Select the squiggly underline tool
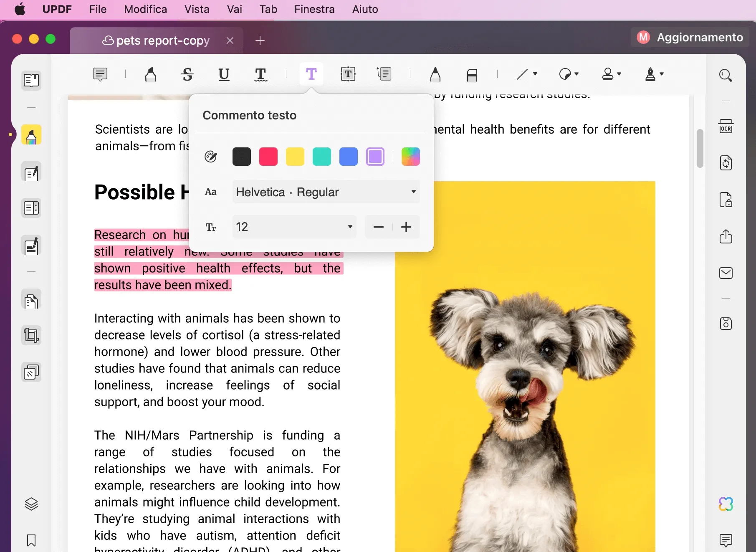Image resolution: width=756 pixels, height=552 pixels. click(260, 74)
